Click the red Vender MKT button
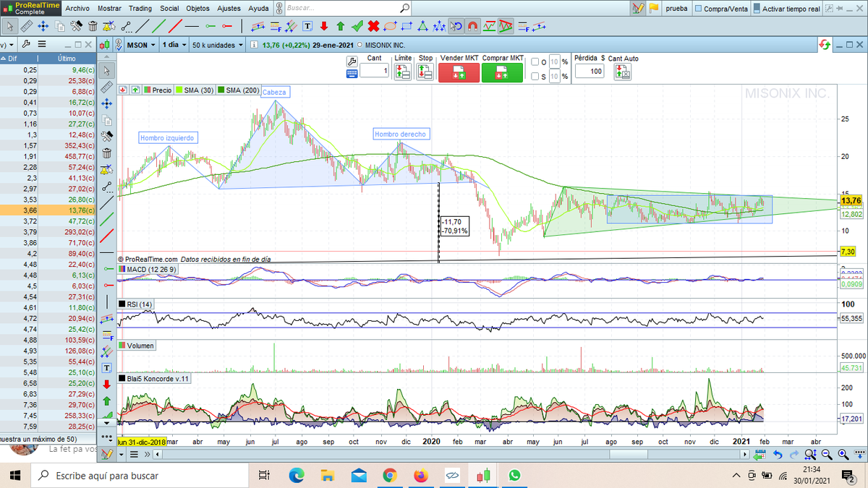Screen dimensions: 868x488 [459, 72]
